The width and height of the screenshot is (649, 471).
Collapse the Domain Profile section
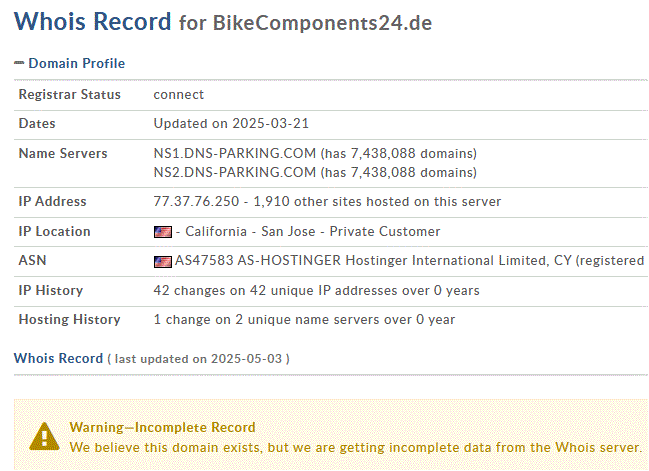point(19,63)
